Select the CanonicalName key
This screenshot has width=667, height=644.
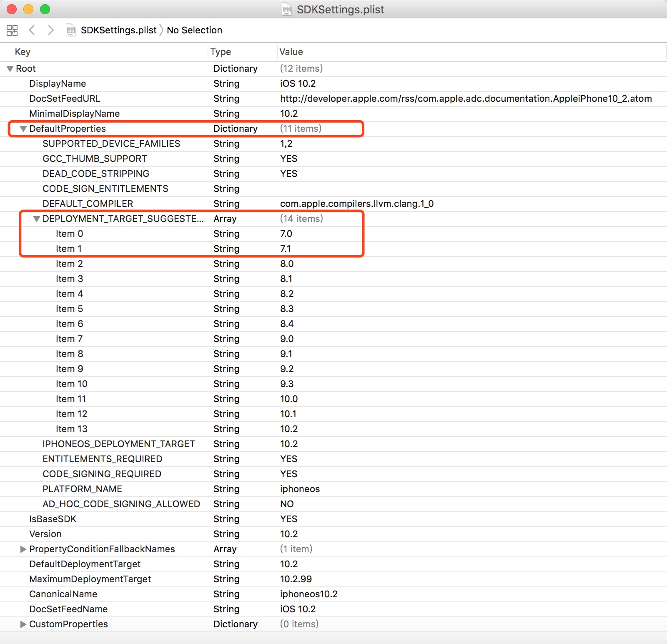(x=63, y=594)
